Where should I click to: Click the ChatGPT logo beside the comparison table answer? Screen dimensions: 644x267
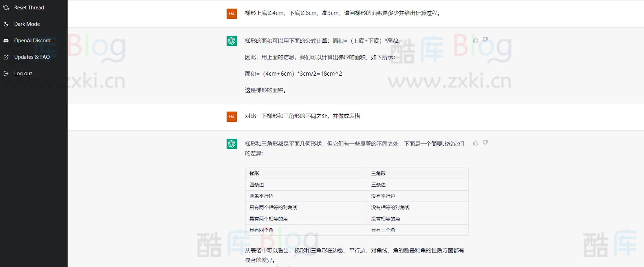tap(232, 144)
